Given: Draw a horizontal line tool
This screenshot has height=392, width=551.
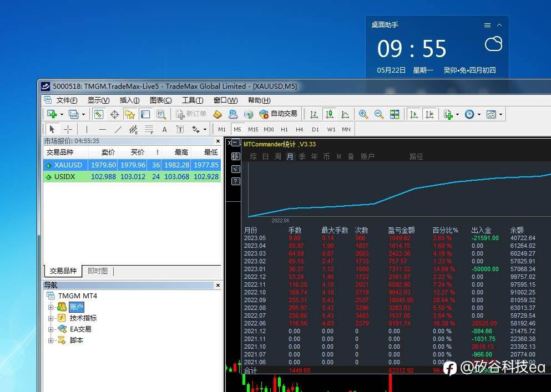Looking at the screenshot, I should (102, 129).
